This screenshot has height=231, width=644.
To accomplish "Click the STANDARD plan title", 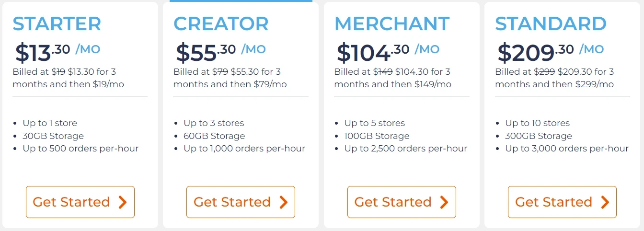I will click(x=551, y=24).
